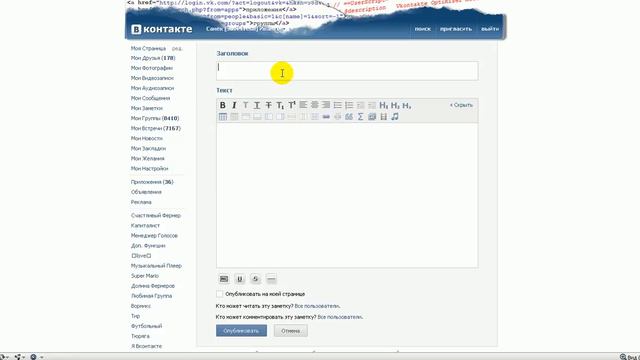This screenshot has height=360, width=640.
Task: Insert bulleted list icon
Action: 337,105
